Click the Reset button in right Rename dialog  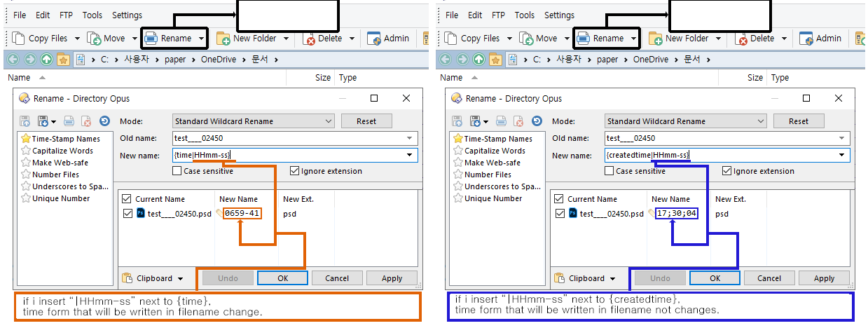coord(798,121)
